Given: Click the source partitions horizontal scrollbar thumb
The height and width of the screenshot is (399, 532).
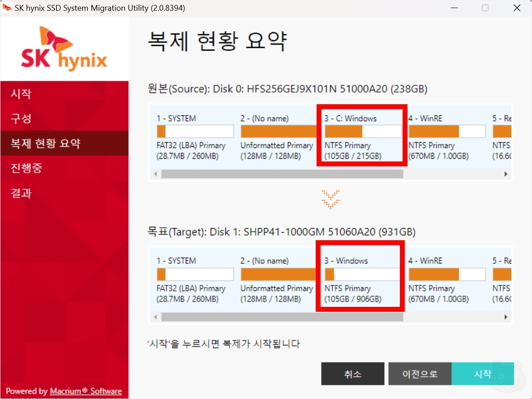Looking at the screenshot, I should 282,174.
